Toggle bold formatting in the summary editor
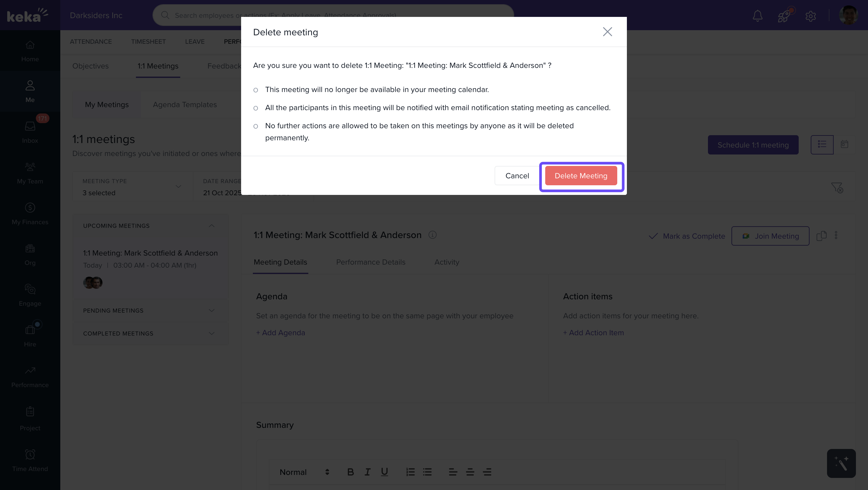The image size is (868, 490). (351, 472)
